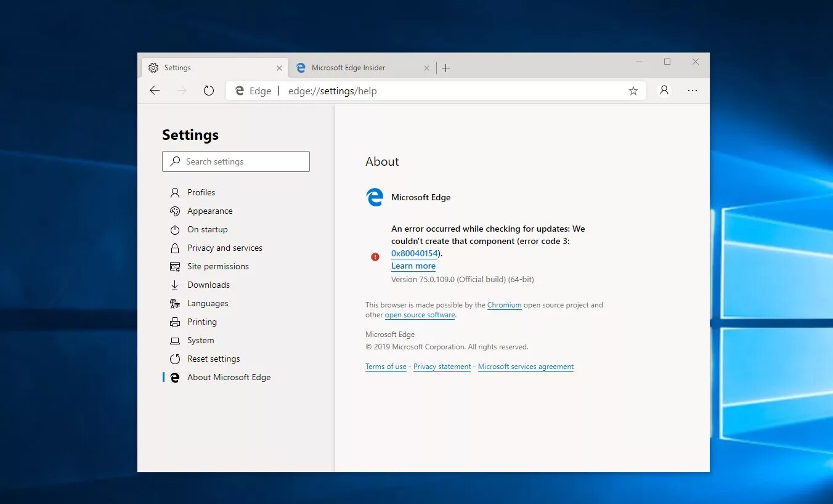The image size is (833, 504).
Task: Open Reset settings section
Action: tap(213, 359)
